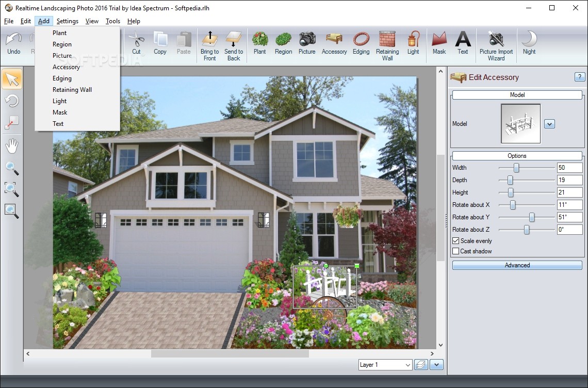Image resolution: width=588 pixels, height=388 pixels.
Task: Choose Mask from the Add menu
Action: 77,112
